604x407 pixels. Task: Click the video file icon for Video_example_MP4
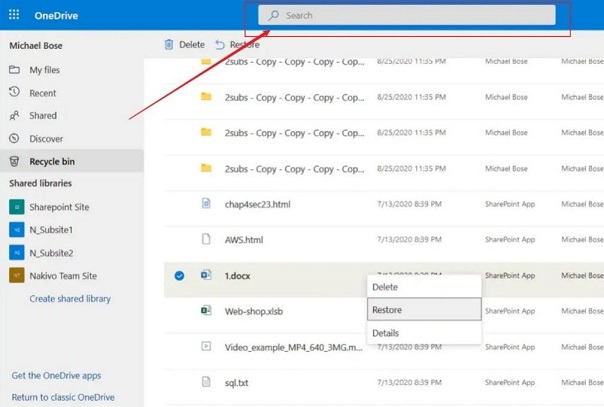(206, 346)
